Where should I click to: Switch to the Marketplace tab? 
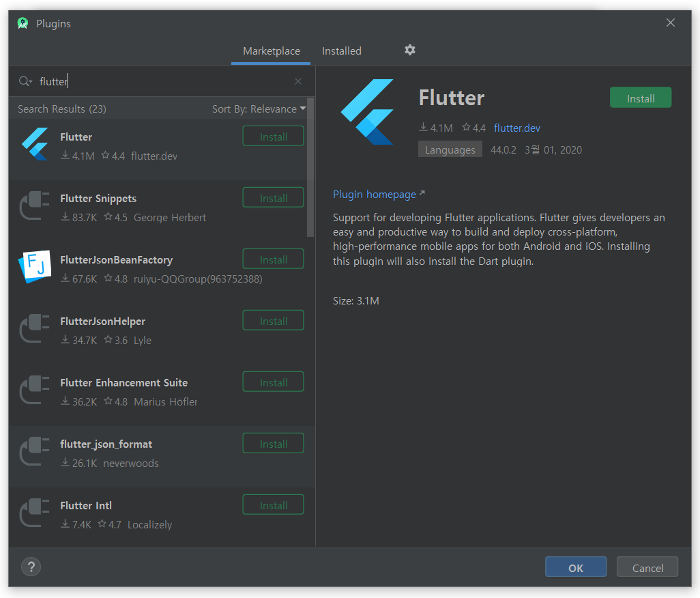point(271,51)
